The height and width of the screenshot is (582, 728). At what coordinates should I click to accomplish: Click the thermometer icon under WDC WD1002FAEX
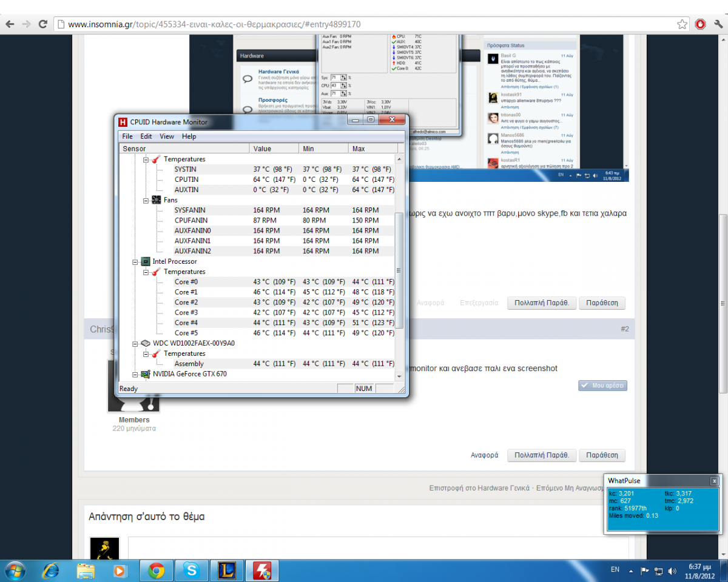pyautogui.click(x=156, y=353)
